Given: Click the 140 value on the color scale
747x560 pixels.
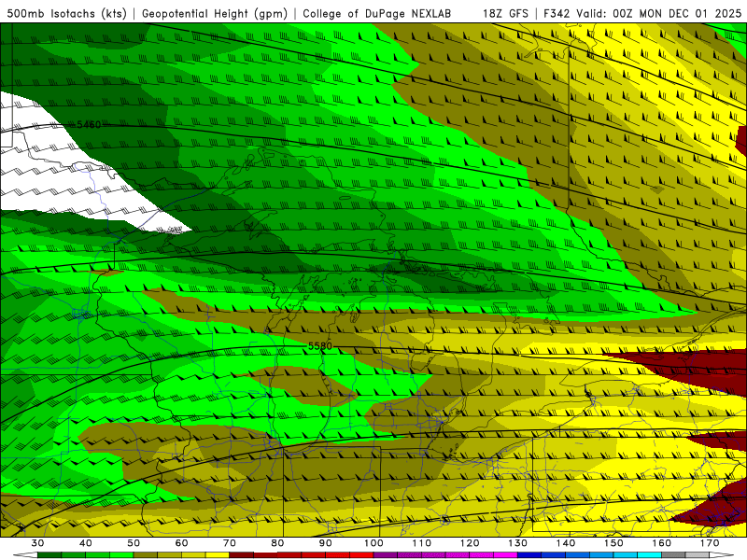Looking at the screenshot, I should (566, 543).
